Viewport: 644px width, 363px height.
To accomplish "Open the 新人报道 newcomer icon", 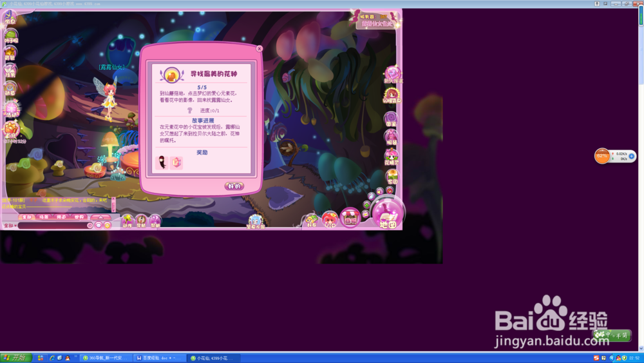I will coord(393,75).
